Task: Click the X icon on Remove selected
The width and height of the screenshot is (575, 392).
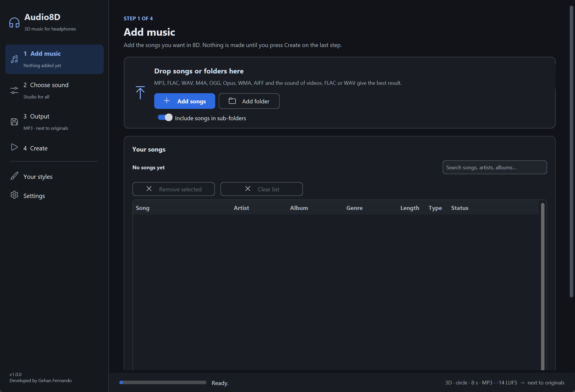Action: [x=149, y=189]
